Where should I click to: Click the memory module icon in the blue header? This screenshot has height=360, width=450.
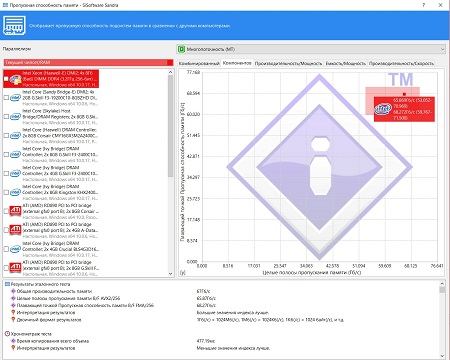tap(14, 26)
